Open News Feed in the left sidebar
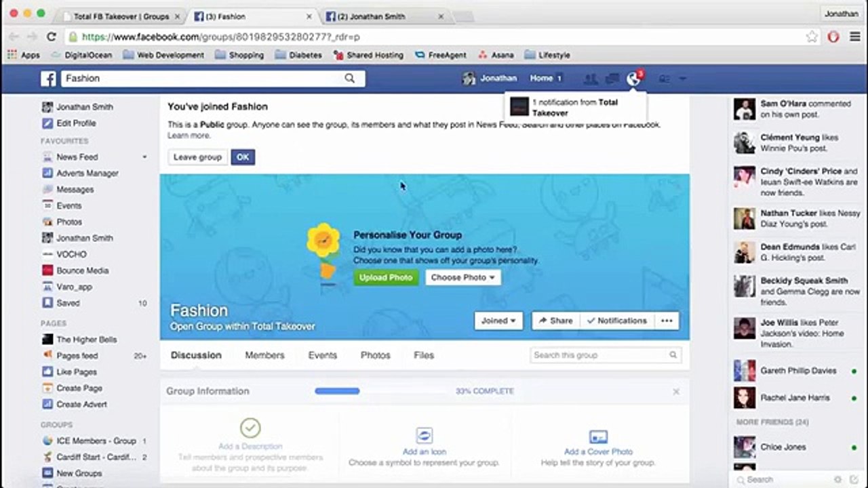Screen dimensions: 868x488 [77, 157]
